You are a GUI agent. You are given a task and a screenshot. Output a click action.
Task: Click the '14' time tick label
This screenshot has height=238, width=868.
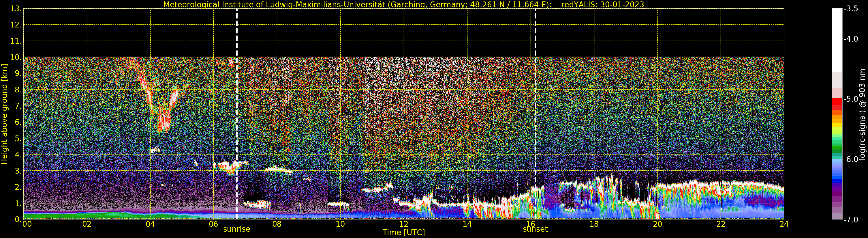coord(467,224)
